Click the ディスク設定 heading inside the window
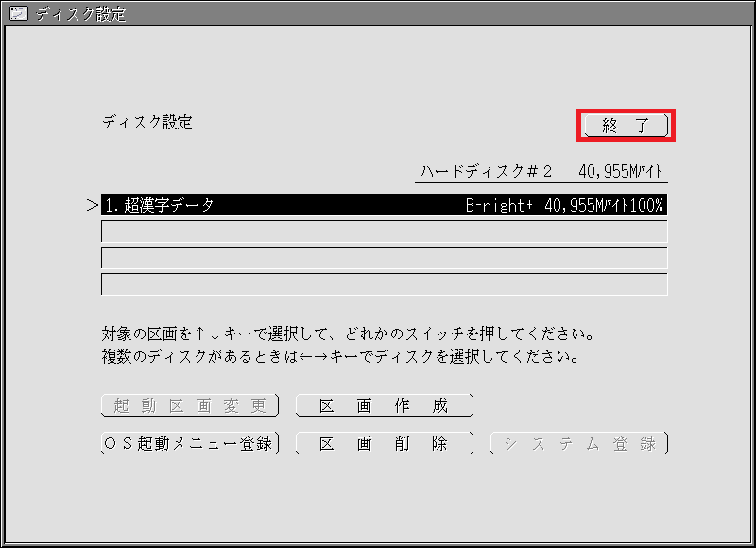This screenshot has width=756, height=548. coord(146,123)
